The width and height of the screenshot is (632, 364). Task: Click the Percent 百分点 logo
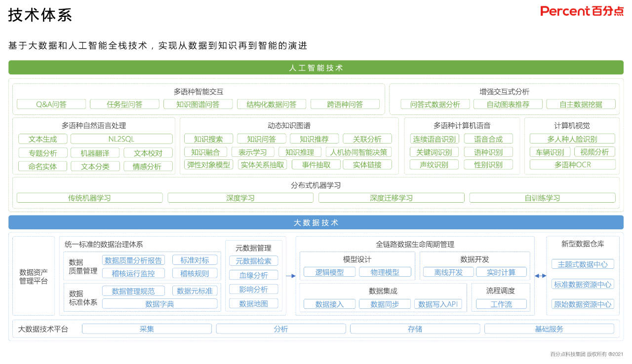pyautogui.click(x=582, y=11)
